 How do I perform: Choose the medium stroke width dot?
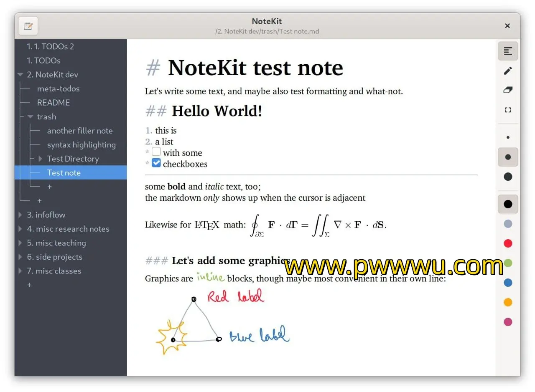tap(508, 157)
